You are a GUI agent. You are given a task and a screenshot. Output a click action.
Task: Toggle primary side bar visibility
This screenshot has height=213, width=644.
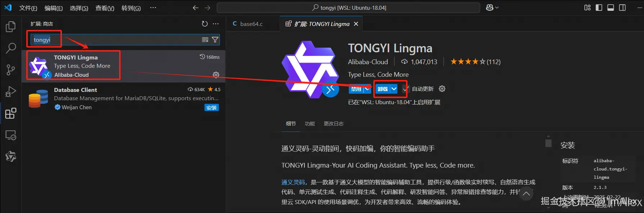point(599,8)
